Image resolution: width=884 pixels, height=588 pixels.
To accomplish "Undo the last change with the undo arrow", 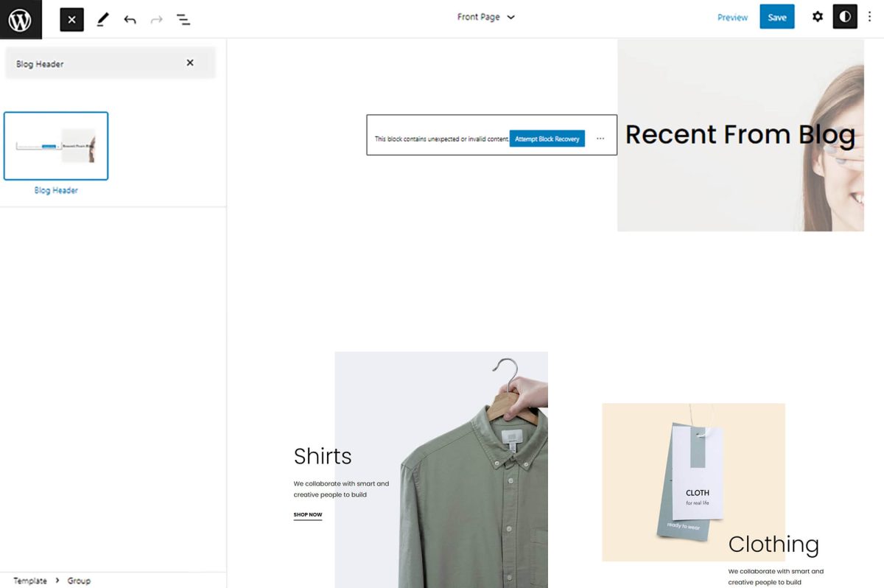I will click(130, 19).
